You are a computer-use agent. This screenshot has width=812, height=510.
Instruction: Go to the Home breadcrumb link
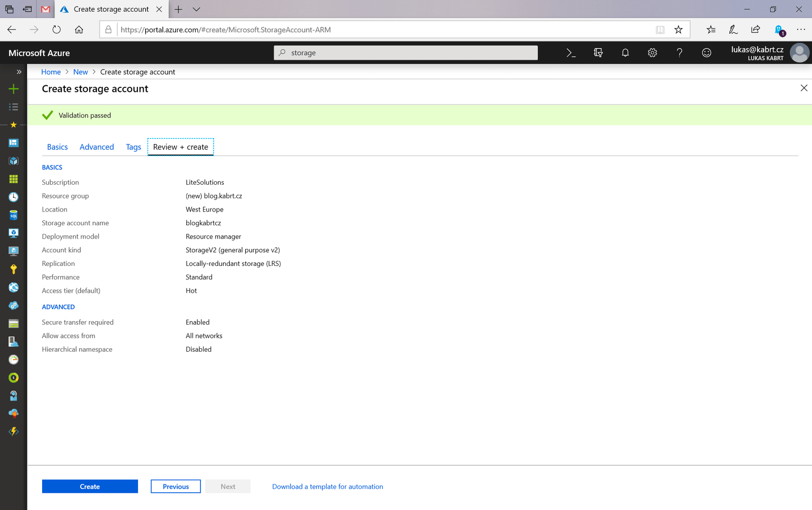coord(51,72)
